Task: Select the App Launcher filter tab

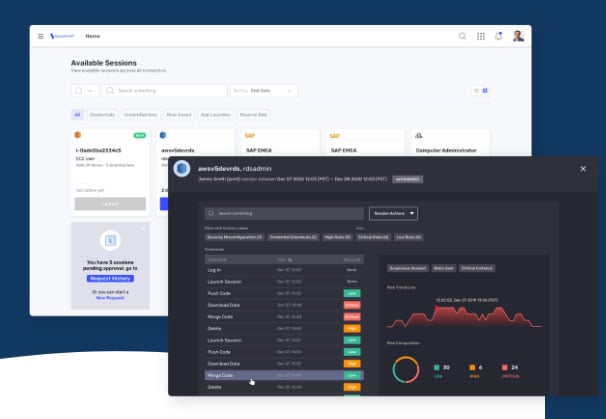Action: pyautogui.click(x=214, y=115)
